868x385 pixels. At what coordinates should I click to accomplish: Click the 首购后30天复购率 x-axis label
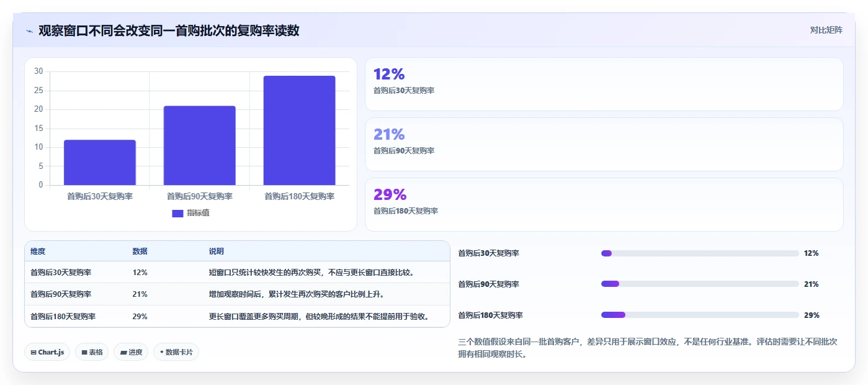100,196
